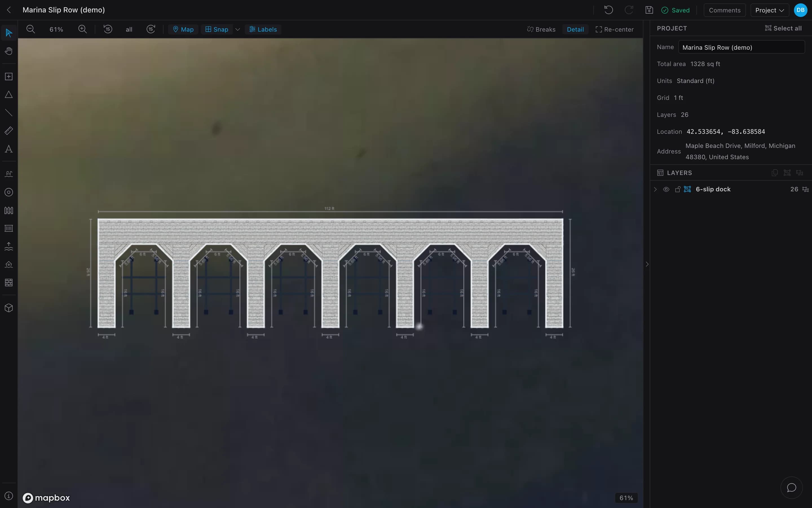
Task: Zoom in with the plus magnifier
Action: (x=83, y=29)
